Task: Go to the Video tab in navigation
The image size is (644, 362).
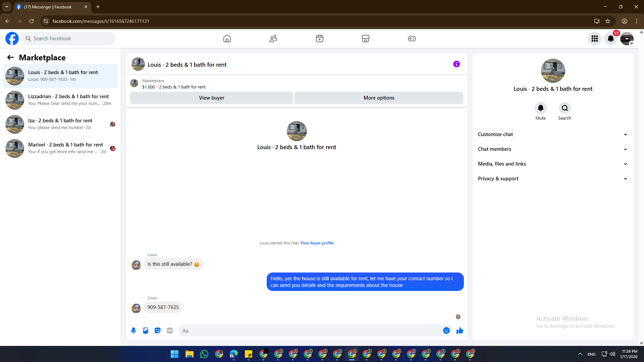Action: [320, 39]
